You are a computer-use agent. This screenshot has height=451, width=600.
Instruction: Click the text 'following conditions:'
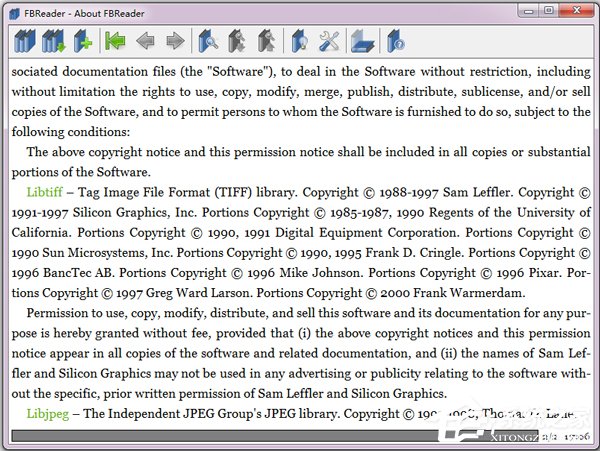pyautogui.click(x=71, y=132)
